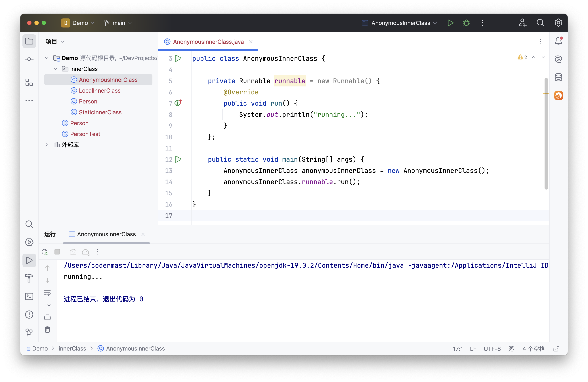The width and height of the screenshot is (588, 382).
Task: Toggle read-only lock in status bar
Action: click(x=556, y=349)
